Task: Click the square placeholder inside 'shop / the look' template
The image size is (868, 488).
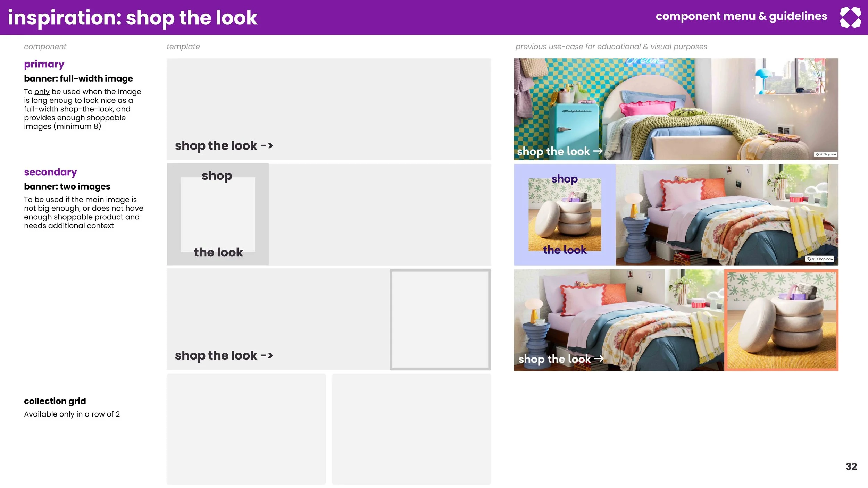Action: click(x=218, y=215)
